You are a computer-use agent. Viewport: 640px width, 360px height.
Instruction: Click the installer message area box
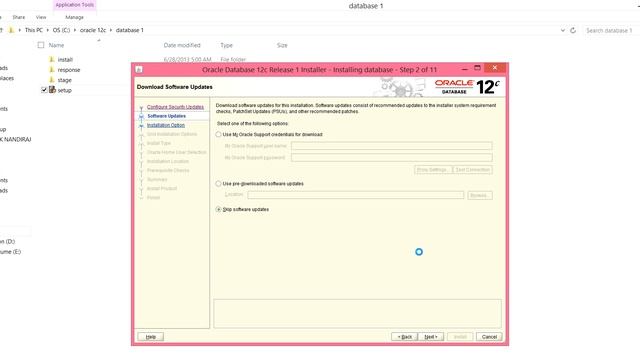tap(358, 313)
